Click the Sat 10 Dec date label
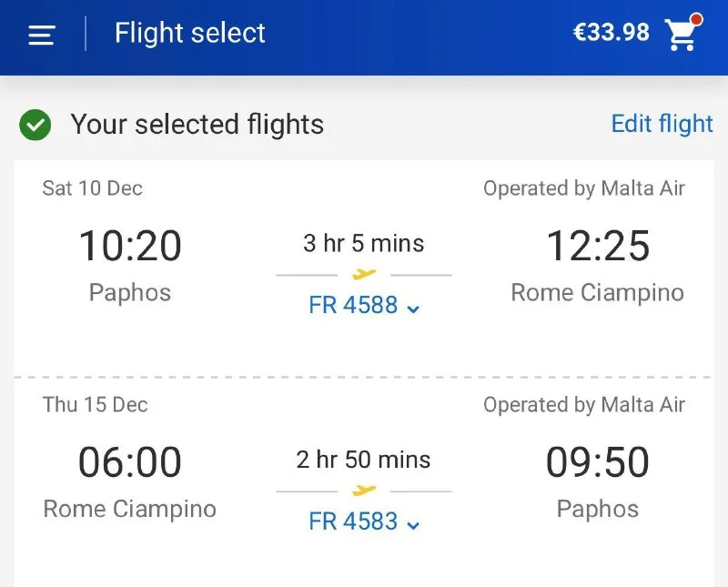728x587 pixels. [93, 188]
